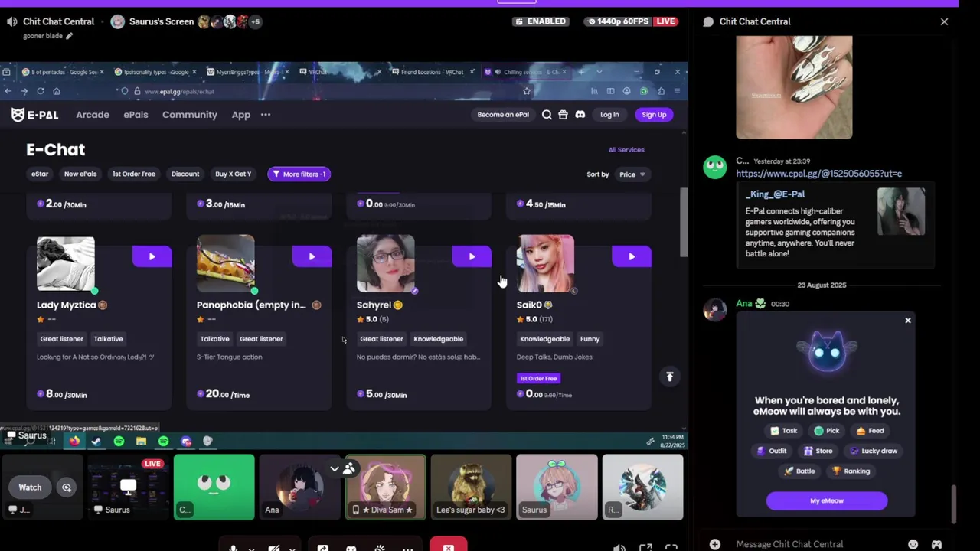Open the browser extensions puzzle icon
This screenshot has height=551, width=980.
661,91
